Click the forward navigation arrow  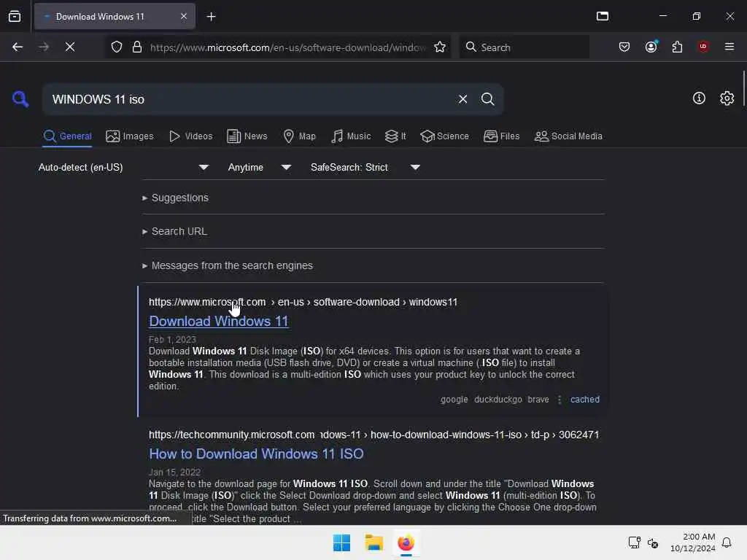pos(44,47)
